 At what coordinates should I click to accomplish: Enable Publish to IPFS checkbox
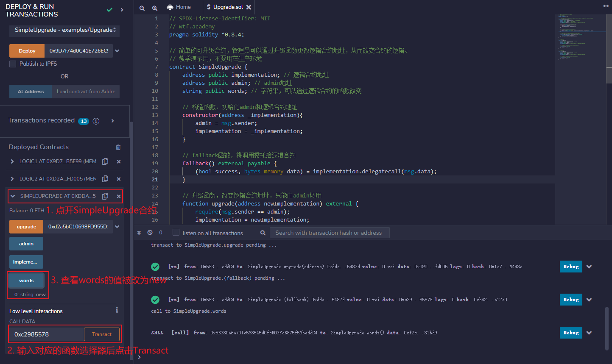coord(13,64)
